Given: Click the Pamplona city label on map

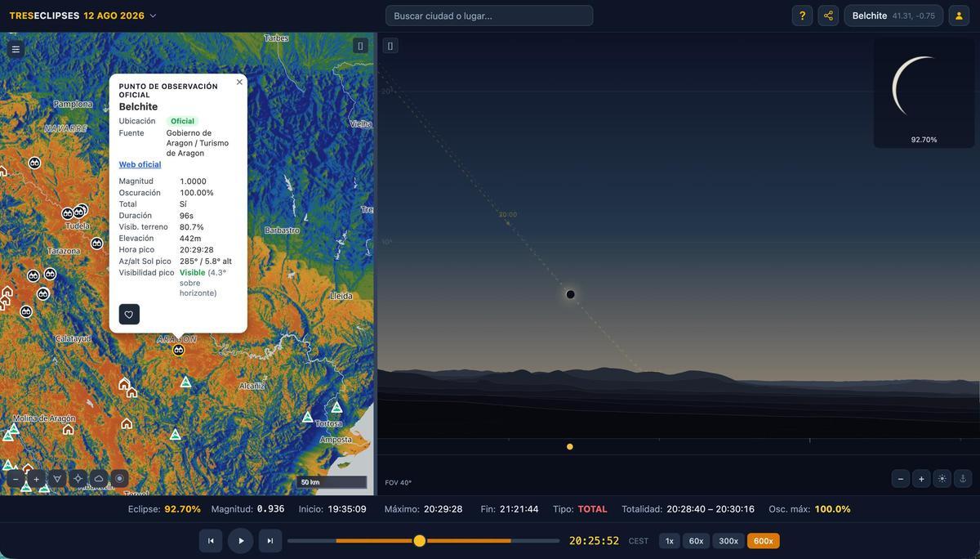Looking at the screenshot, I should [x=73, y=104].
